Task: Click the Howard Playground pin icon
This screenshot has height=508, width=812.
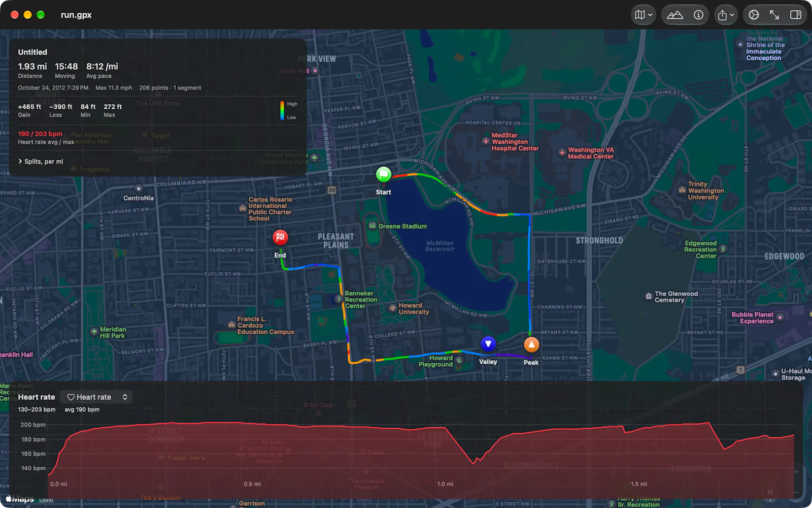Action: [x=459, y=360]
